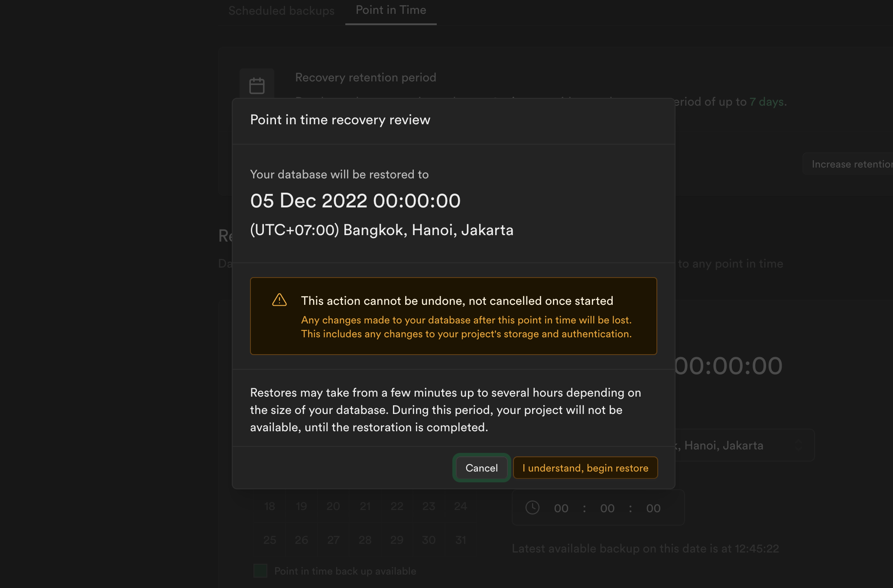The image size is (893, 588).
Task: Click the minutes field in the time picker
Action: (x=607, y=508)
